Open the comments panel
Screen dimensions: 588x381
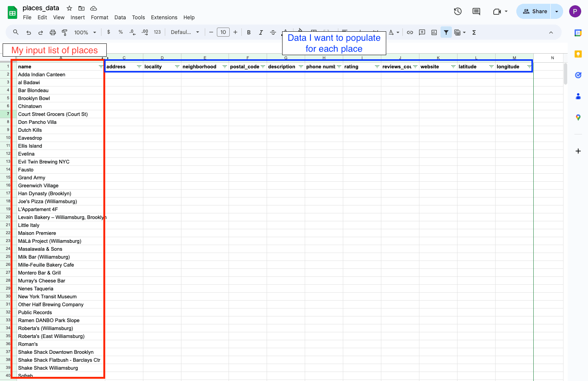[x=476, y=11]
